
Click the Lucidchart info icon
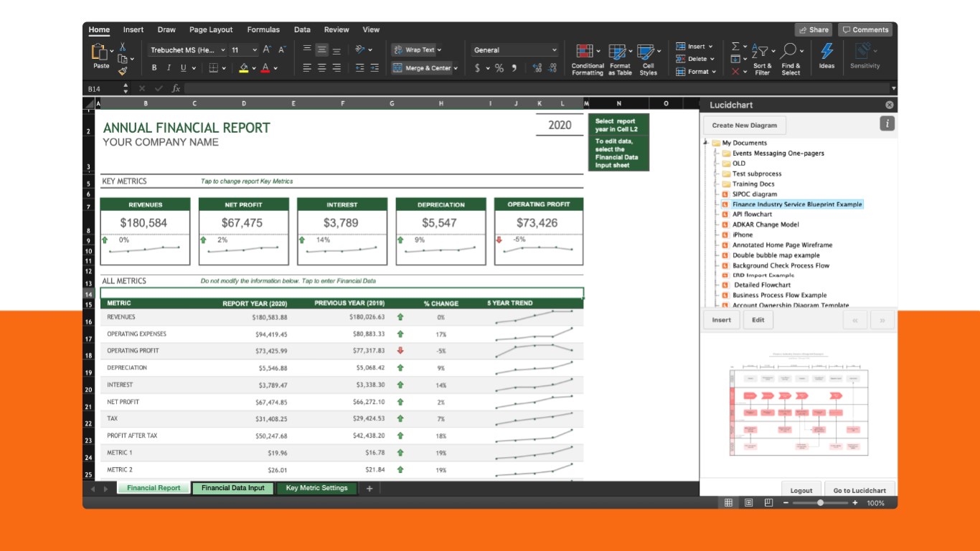click(x=887, y=124)
